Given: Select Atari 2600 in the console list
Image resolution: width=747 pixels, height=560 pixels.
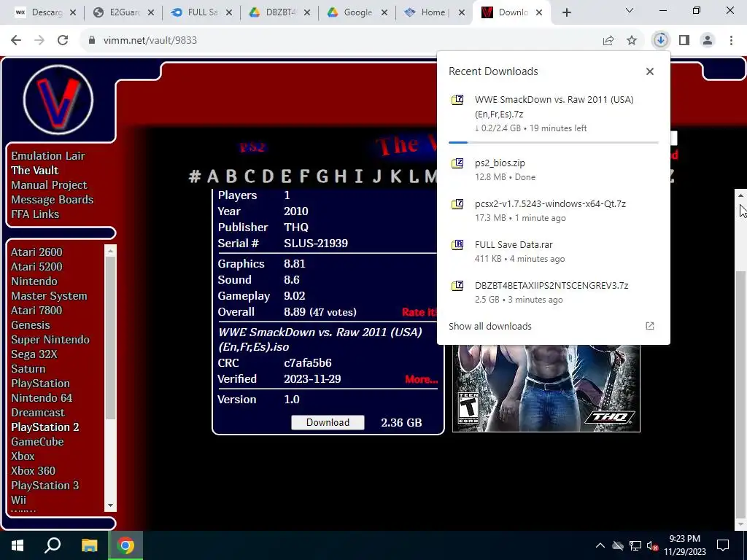Looking at the screenshot, I should coord(36,252).
